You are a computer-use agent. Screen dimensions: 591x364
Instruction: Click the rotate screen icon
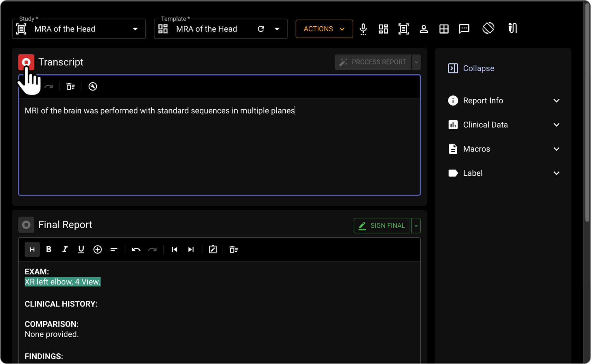(488, 28)
